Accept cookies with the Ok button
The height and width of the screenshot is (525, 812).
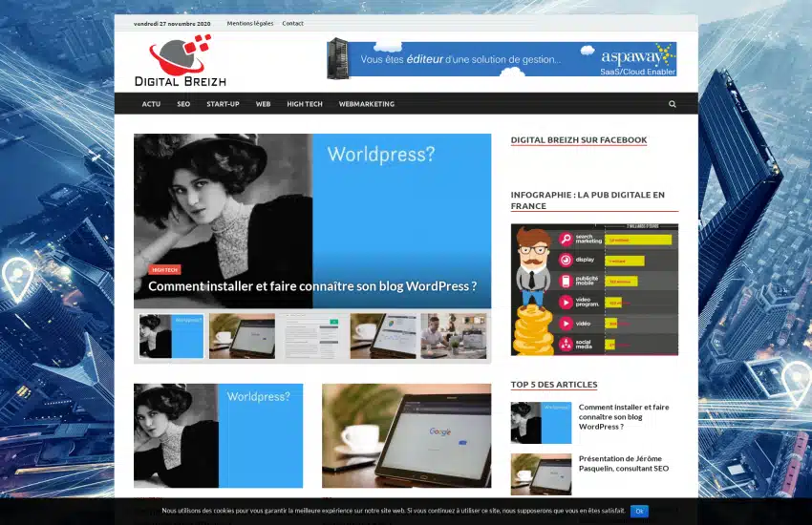tap(639, 511)
